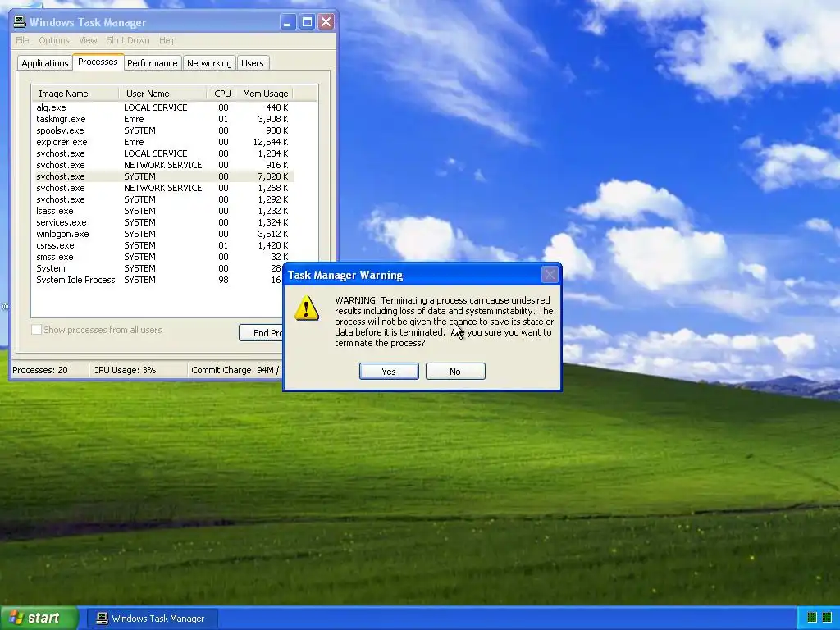Open the Shut Down menu
The image size is (840, 630).
[128, 40]
